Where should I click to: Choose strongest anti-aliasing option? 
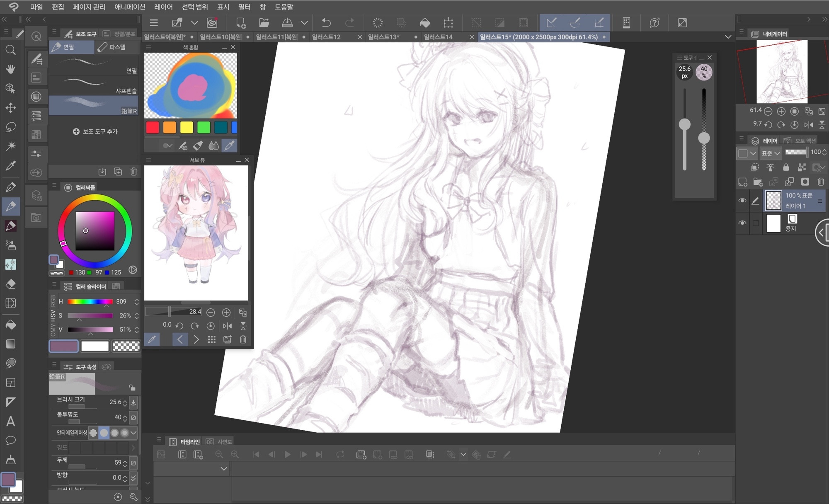[124, 433]
